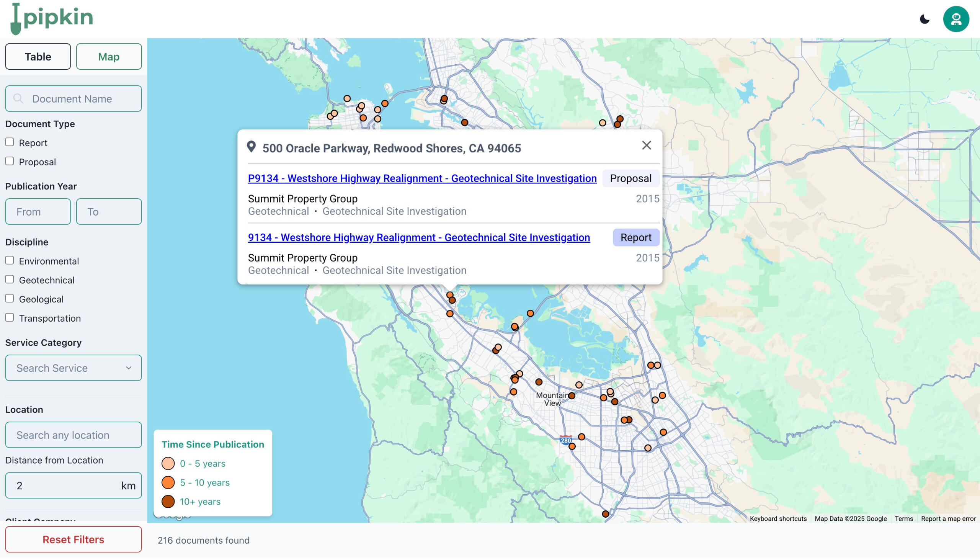Screen dimensions: 980x559
Task: Expand the Search Service dropdown
Action: point(73,368)
